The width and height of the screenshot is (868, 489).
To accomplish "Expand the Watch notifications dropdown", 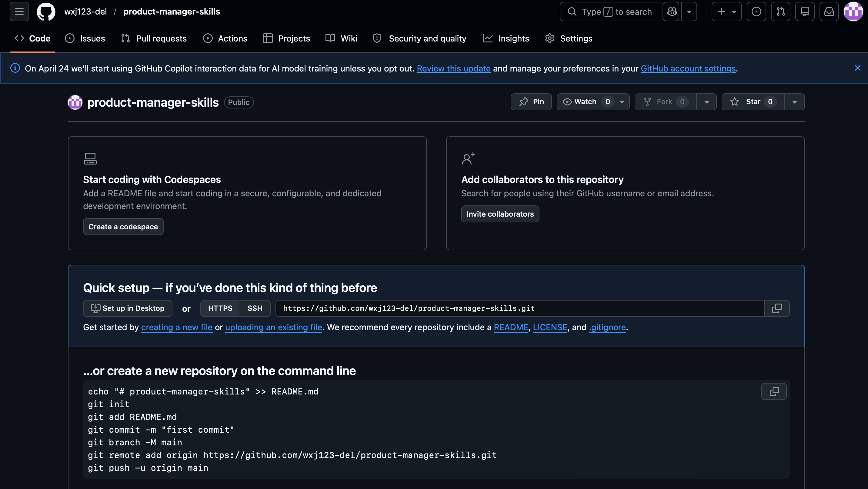I will click(622, 102).
